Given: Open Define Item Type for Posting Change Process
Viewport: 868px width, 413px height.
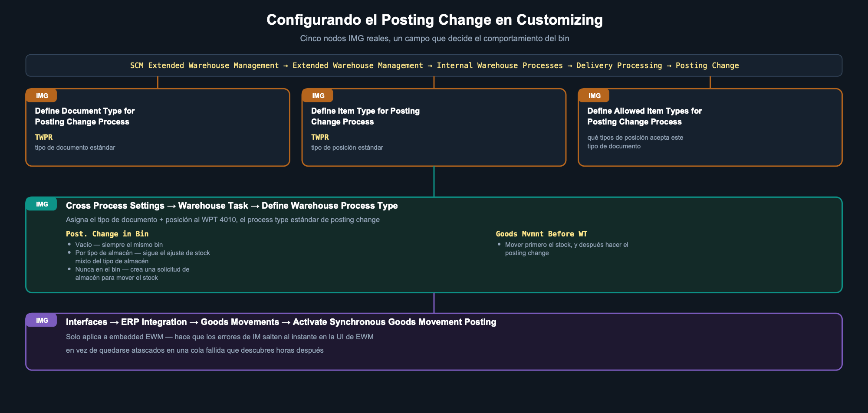Looking at the screenshot, I should pyautogui.click(x=365, y=116).
